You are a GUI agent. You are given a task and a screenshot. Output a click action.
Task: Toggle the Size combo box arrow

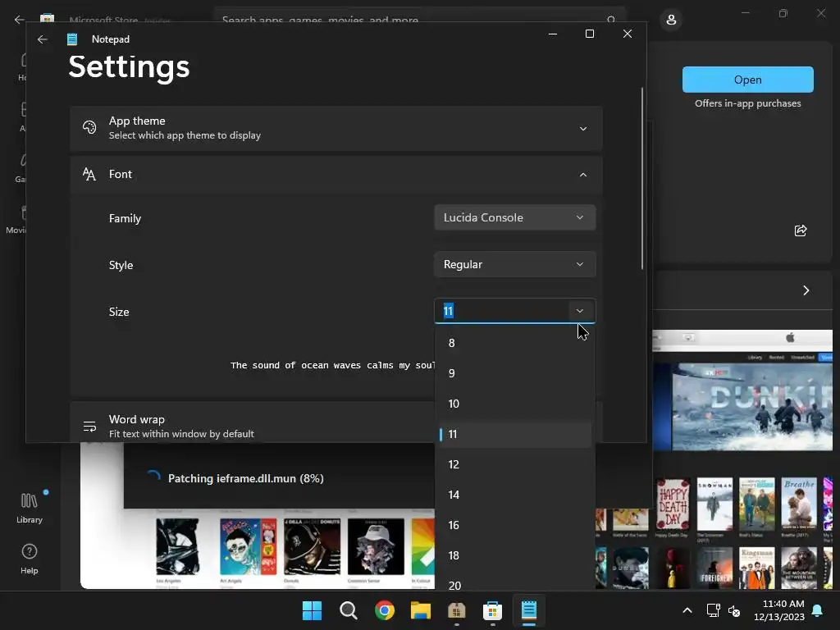point(580,311)
